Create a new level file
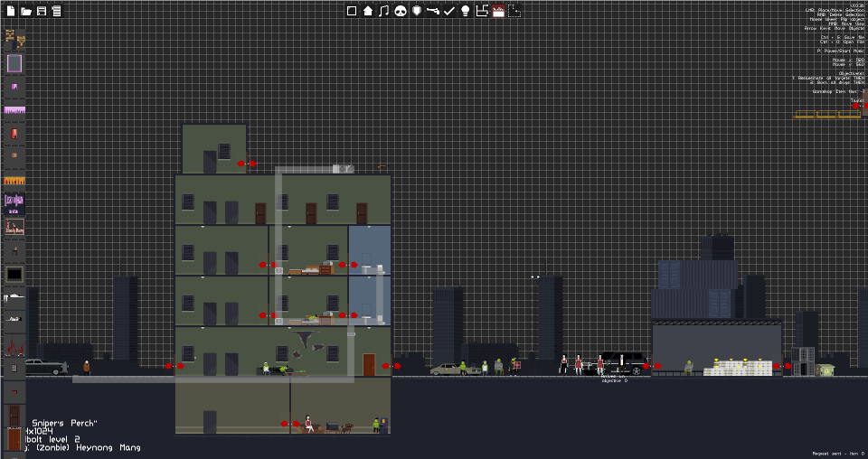 [x=11, y=11]
